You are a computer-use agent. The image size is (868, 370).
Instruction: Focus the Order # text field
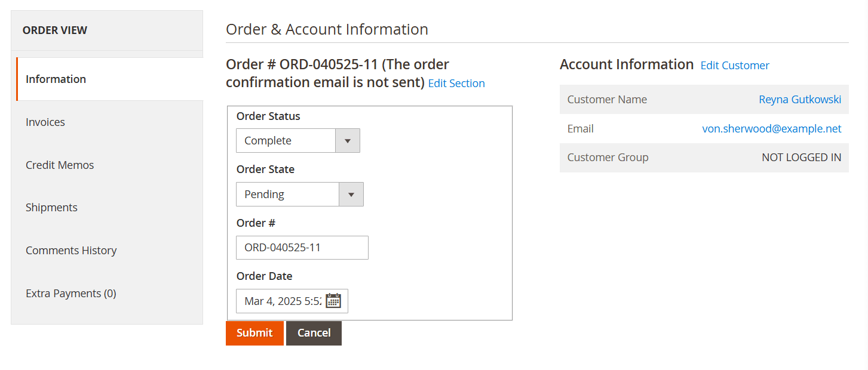[302, 248]
